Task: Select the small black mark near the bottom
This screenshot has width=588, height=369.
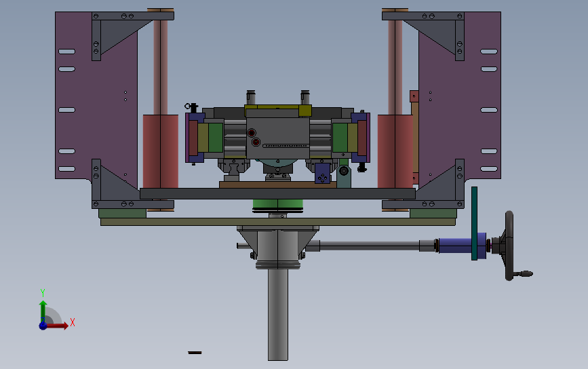Action: point(195,353)
